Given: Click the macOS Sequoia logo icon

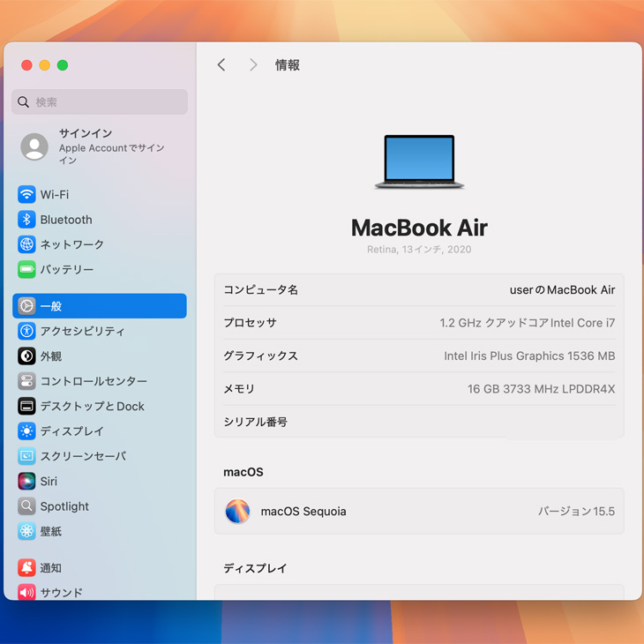Looking at the screenshot, I should click(x=237, y=512).
